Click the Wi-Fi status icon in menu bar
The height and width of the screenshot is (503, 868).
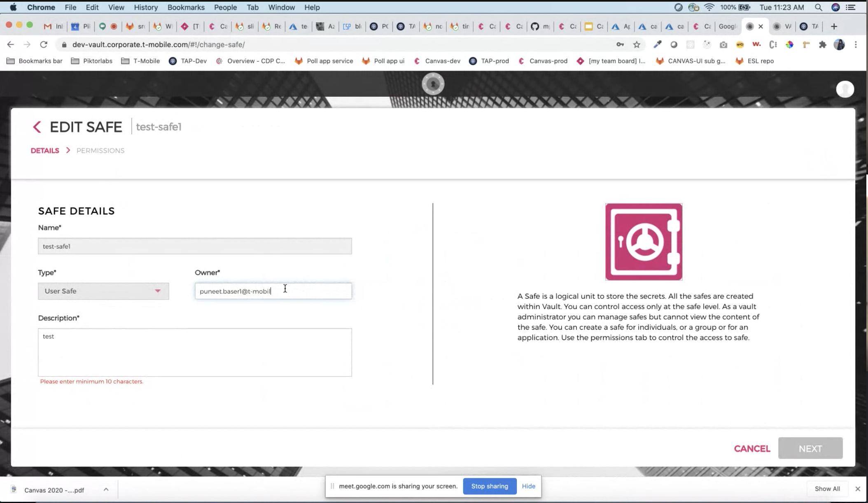point(709,7)
